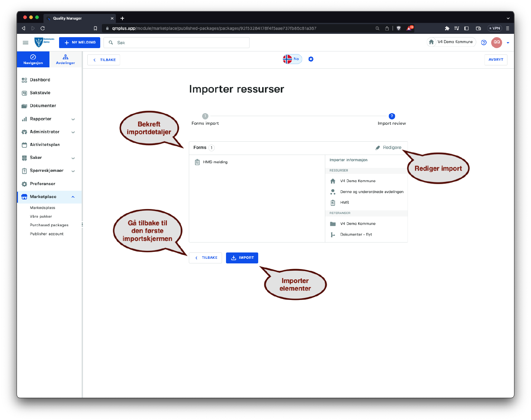
Task: Switch to the Avdelinger tab
Action: [65, 59]
